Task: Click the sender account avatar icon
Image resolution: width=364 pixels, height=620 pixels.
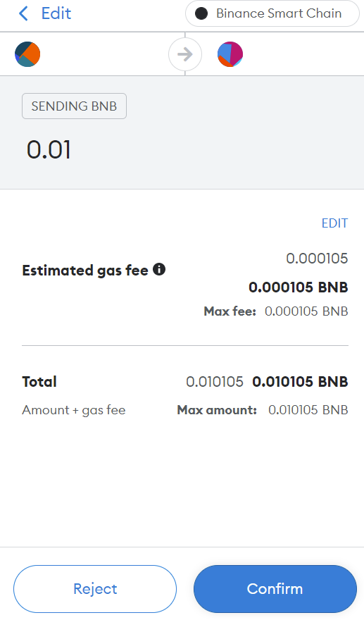Action: coord(27,54)
